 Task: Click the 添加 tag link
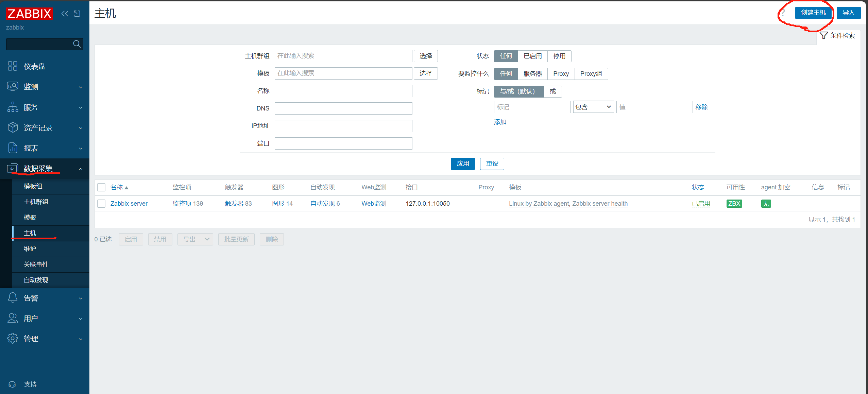(x=500, y=122)
